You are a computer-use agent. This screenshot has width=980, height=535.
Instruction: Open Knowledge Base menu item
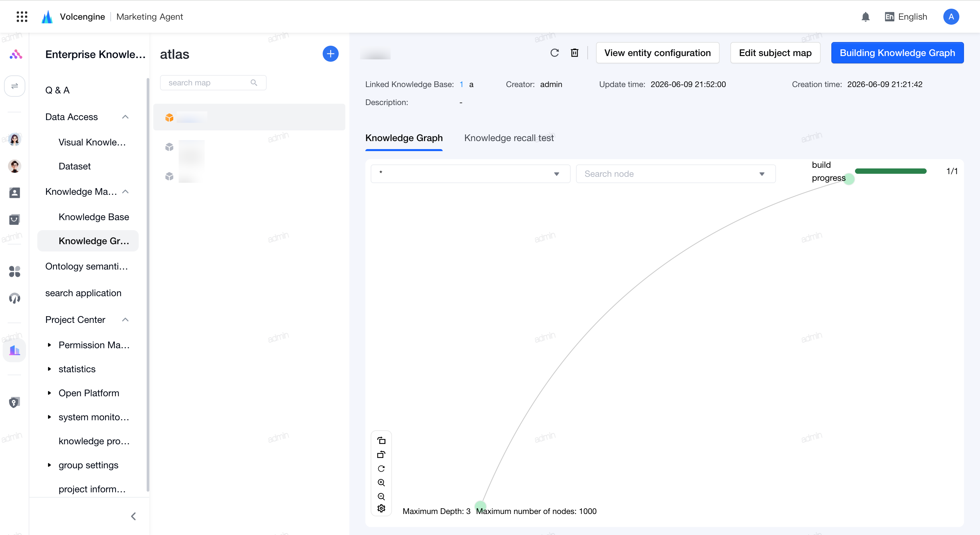tap(94, 217)
